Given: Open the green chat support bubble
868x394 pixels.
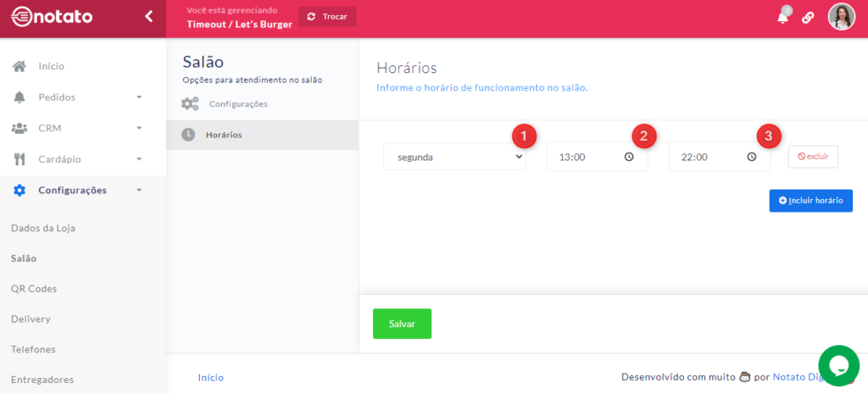Looking at the screenshot, I should coord(838,365).
